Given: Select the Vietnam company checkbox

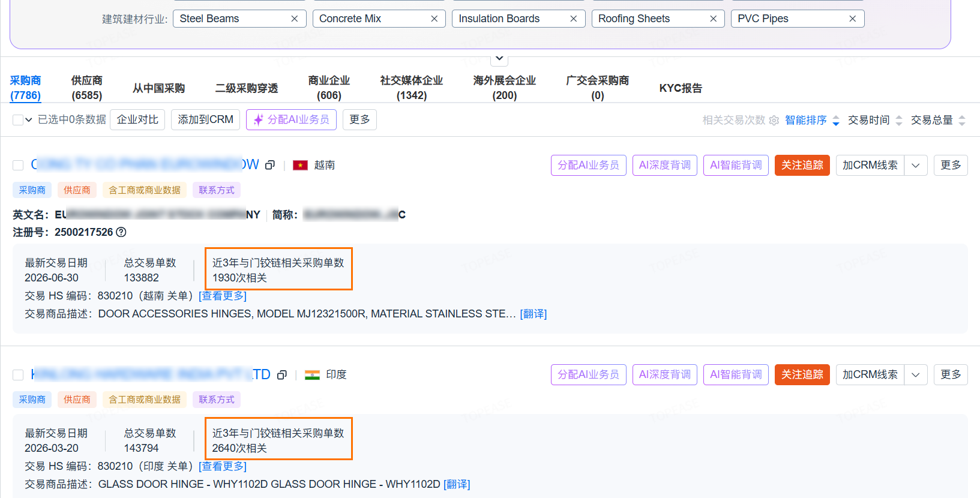Looking at the screenshot, I should [x=18, y=165].
